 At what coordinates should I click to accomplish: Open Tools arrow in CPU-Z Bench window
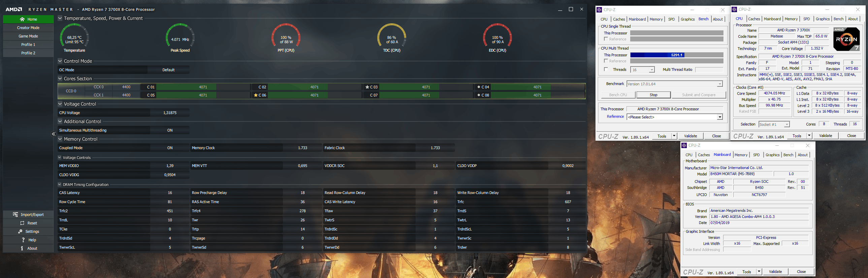pos(674,136)
